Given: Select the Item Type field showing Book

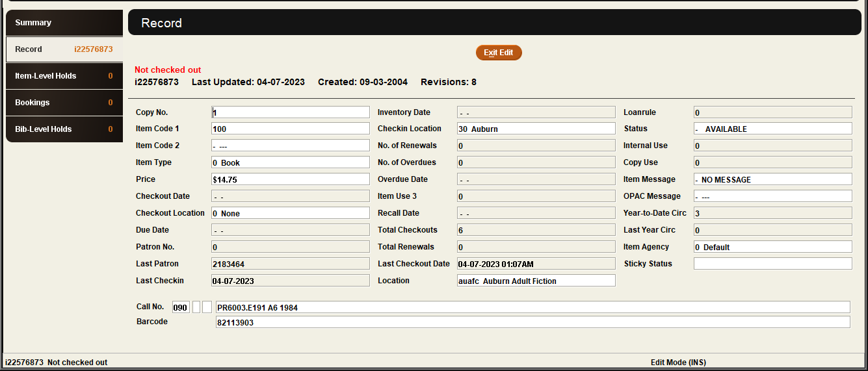Looking at the screenshot, I should [291, 162].
